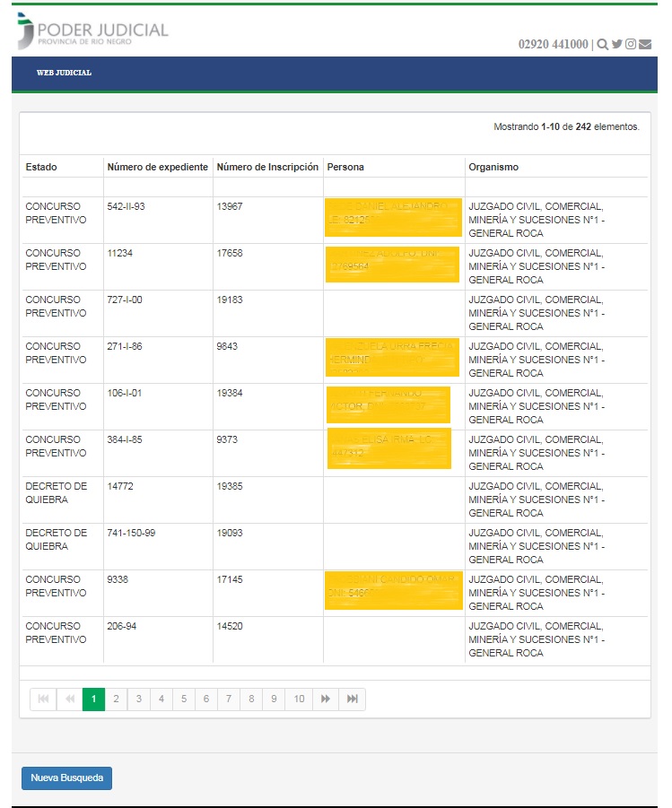Open the Twitter icon link
This screenshot has height=808, width=672.
tap(616, 44)
